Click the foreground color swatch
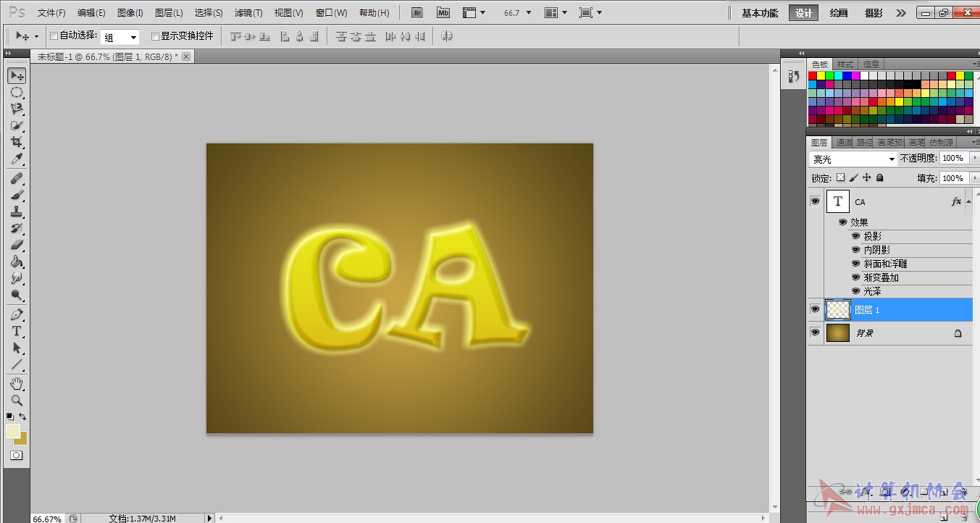This screenshot has width=980, height=523. click(12, 431)
